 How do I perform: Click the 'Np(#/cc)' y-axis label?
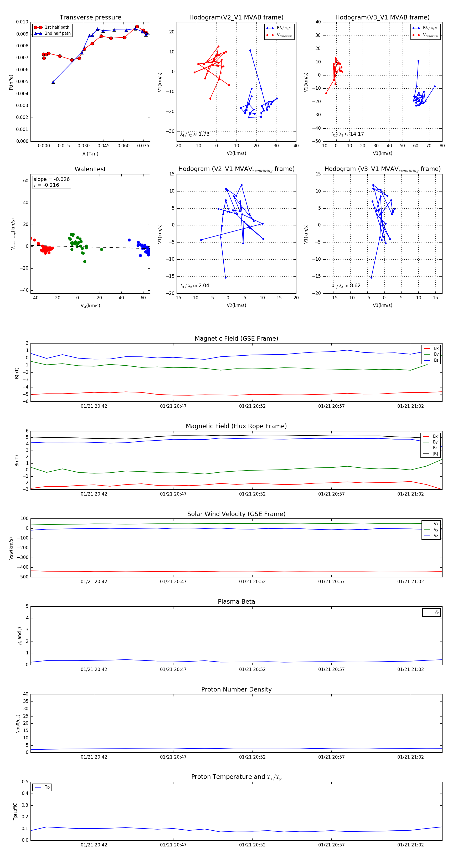18,724
